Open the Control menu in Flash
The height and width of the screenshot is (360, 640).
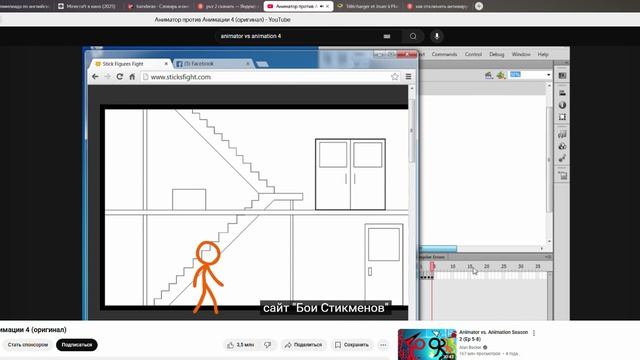pos(473,54)
